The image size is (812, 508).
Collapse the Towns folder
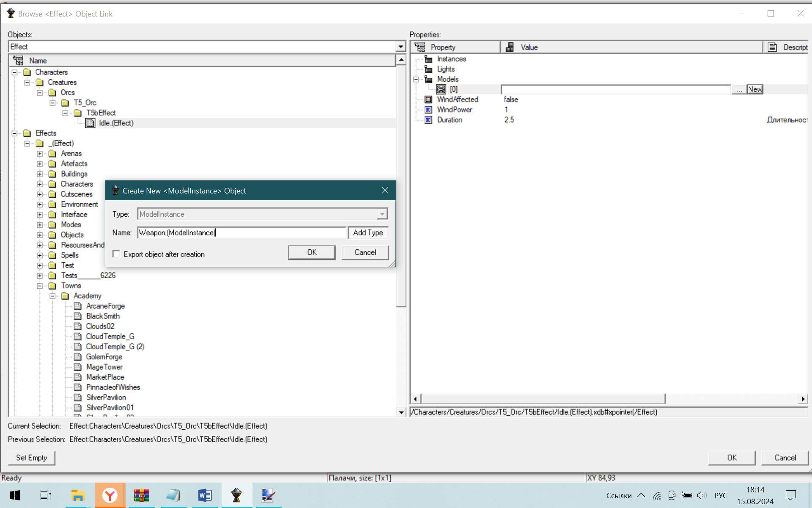[40, 286]
